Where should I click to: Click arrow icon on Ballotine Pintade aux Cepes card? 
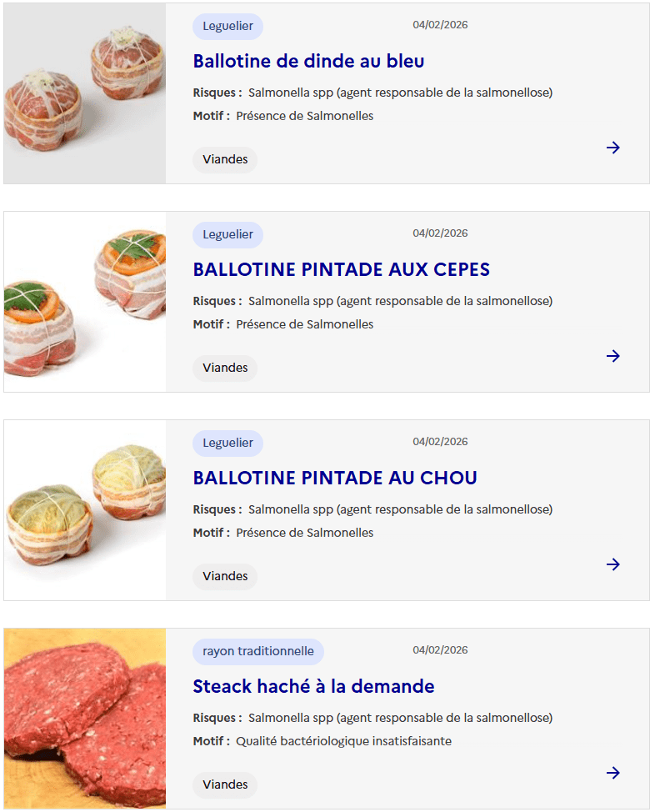click(x=613, y=356)
